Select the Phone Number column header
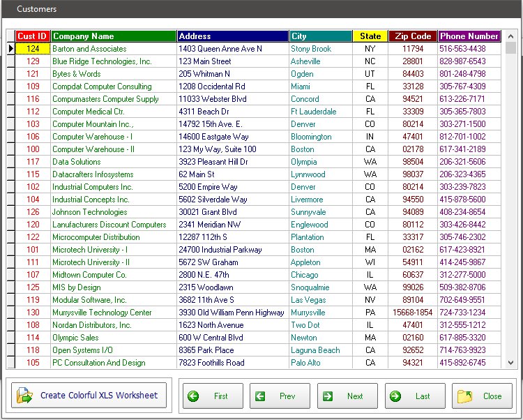This screenshot has height=420, width=523. [469, 36]
